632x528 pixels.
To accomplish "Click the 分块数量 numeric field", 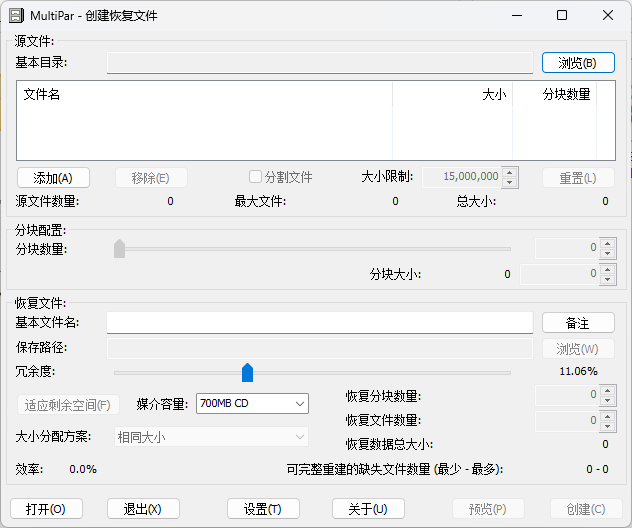I will (567, 248).
